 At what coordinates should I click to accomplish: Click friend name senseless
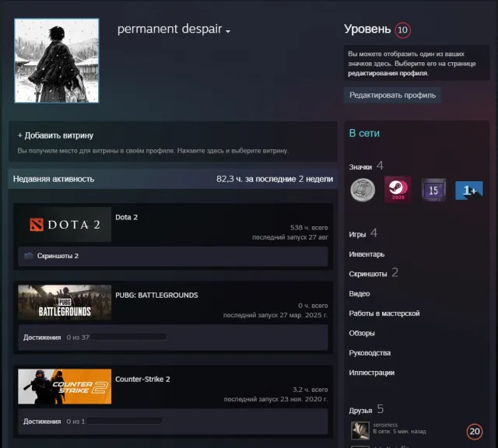point(385,425)
